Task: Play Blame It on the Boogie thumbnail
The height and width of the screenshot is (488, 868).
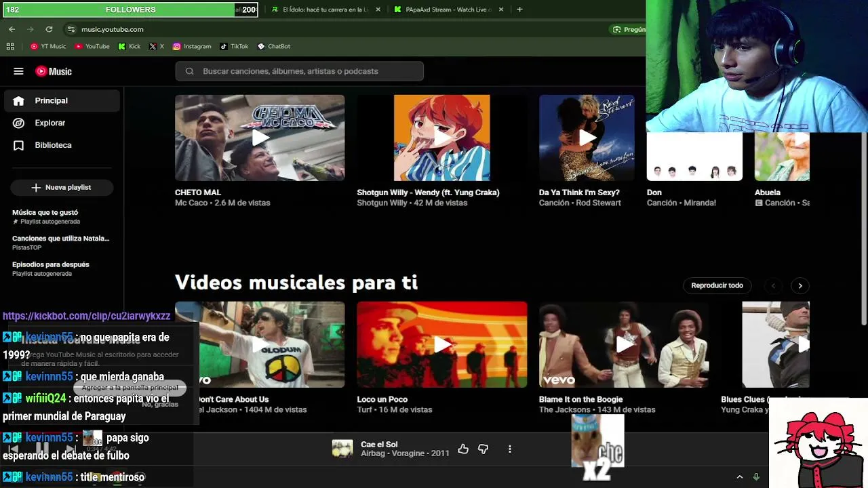Action: 624,344
